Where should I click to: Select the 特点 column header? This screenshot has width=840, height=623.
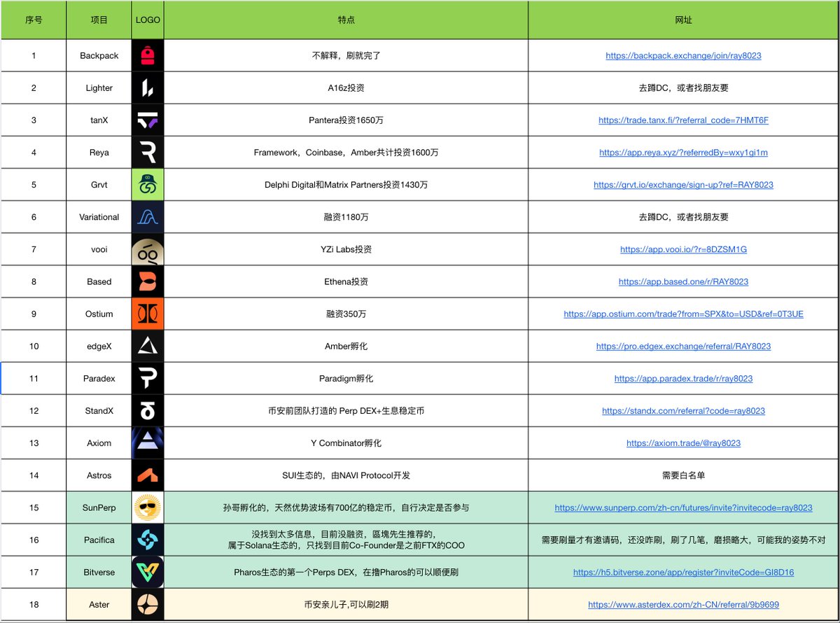(x=346, y=20)
